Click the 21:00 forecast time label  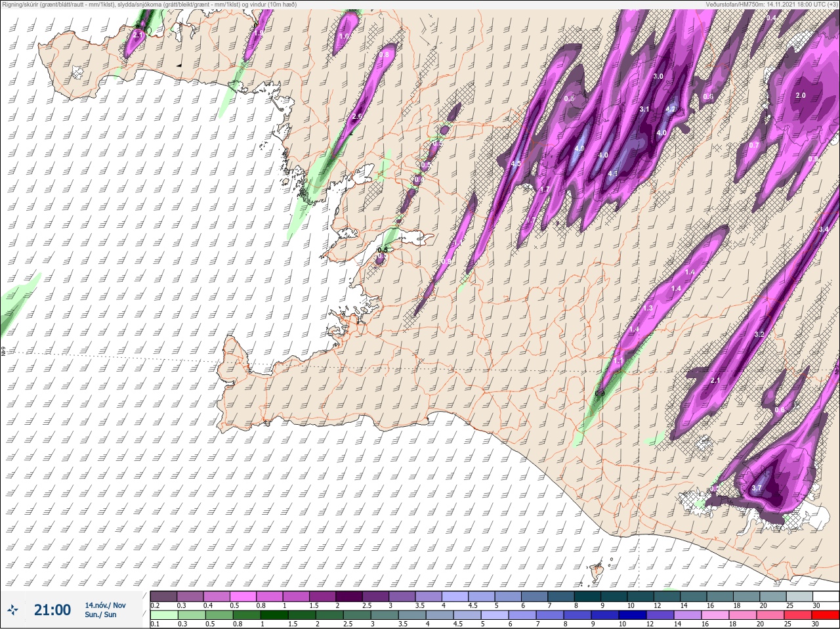[x=52, y=610]
